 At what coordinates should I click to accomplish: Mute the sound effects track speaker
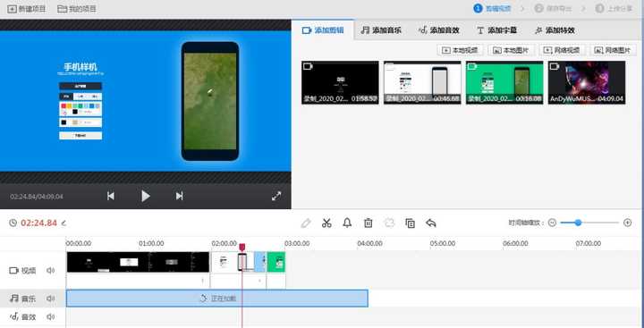[50, 316]
